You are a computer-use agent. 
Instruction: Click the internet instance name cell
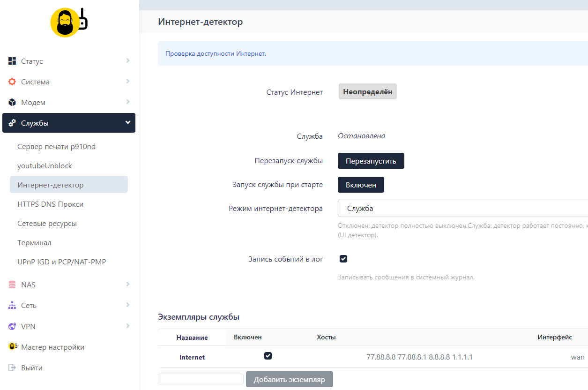(x=192, y=357)
